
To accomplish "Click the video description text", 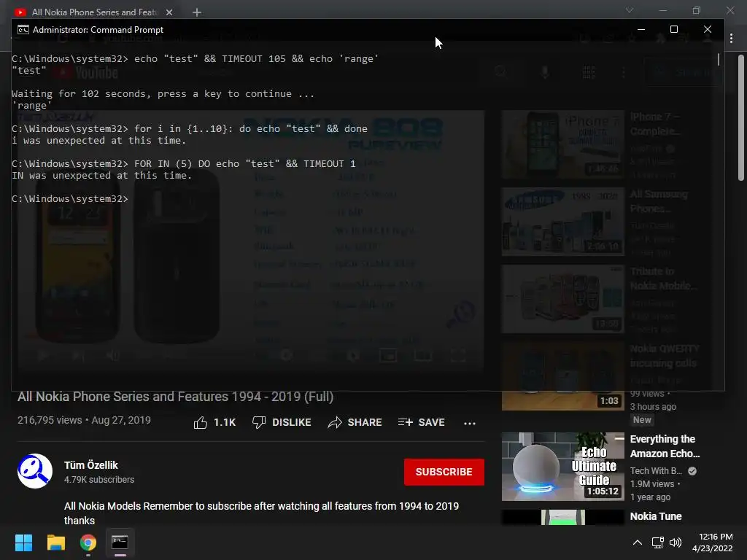I will [x=262, y=513].
